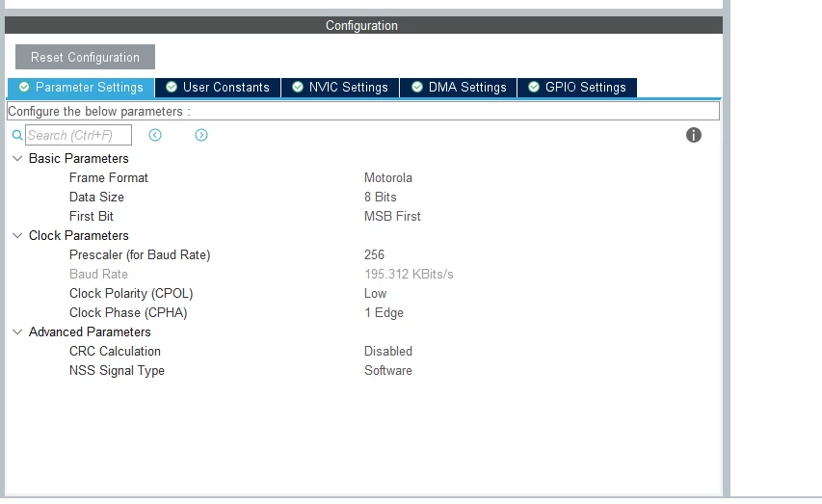Viewport: 822px width, 504px height.
Task: Click green check icon on User Constants
Action: coord(172,87)
